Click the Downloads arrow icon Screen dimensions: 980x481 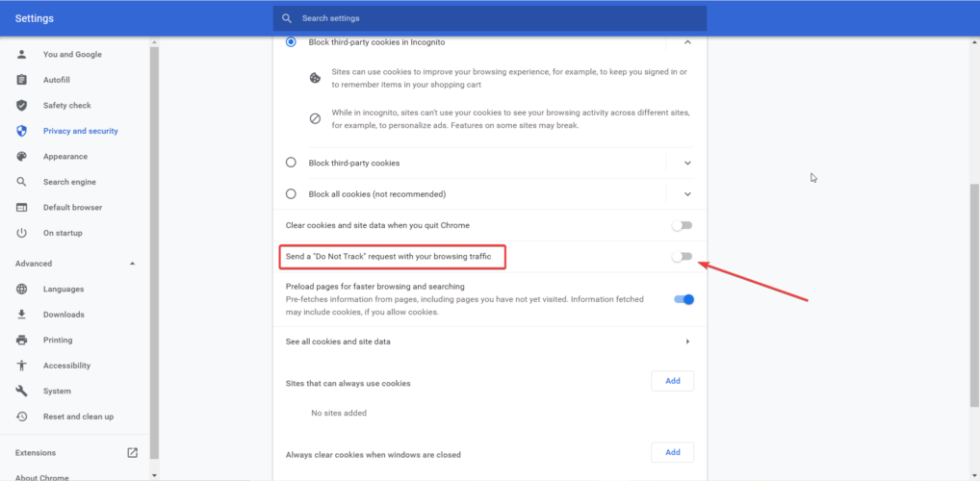pyautogui.click(x=22, y=315)
